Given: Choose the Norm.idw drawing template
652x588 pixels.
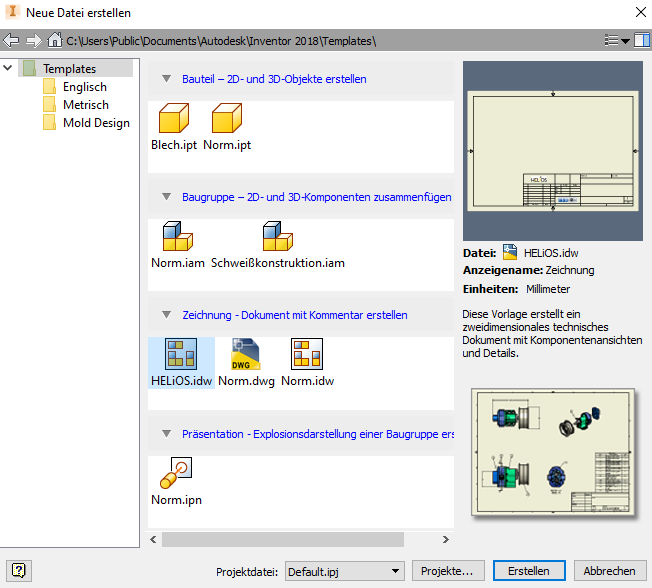Looking at the screenshot, I should pos(306,362).
